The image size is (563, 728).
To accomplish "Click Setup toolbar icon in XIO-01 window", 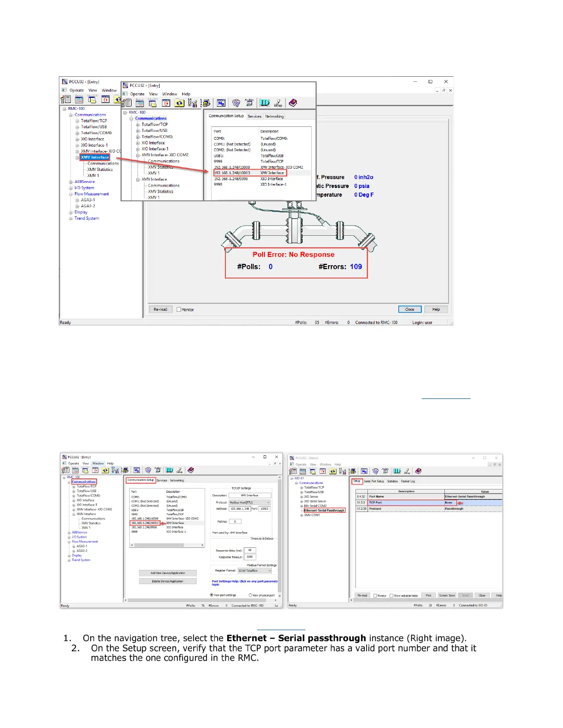I will coord(407,471).
